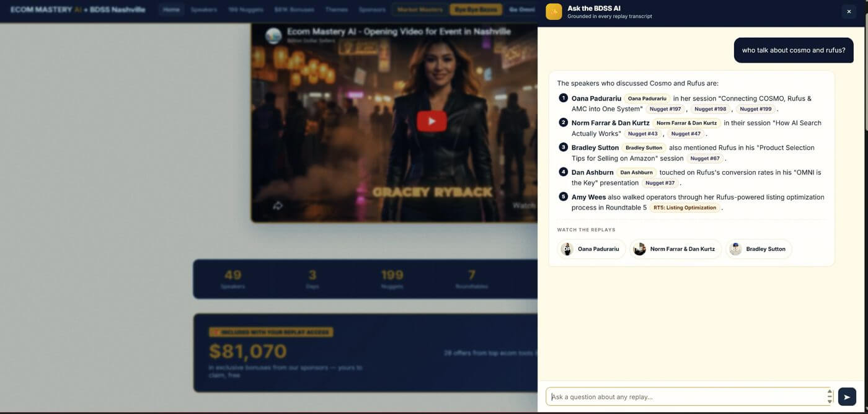Open Nugget #197 reference chip
Image resolution: width=868 pixels, height=414 pixels.
tap(665, 109)
